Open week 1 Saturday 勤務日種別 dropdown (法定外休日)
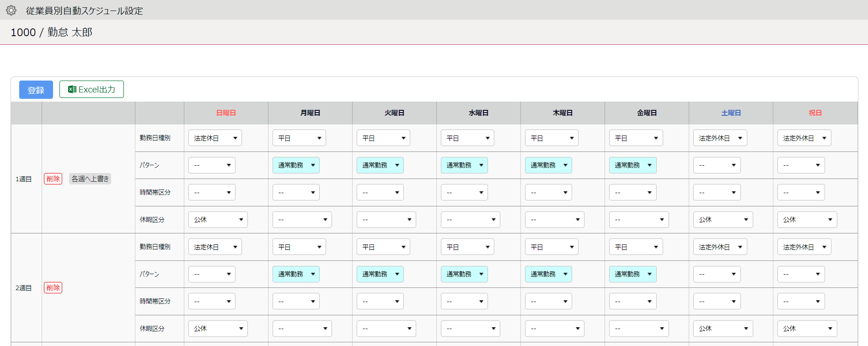This screenshot has height=346, width=868. click(720, 138)
